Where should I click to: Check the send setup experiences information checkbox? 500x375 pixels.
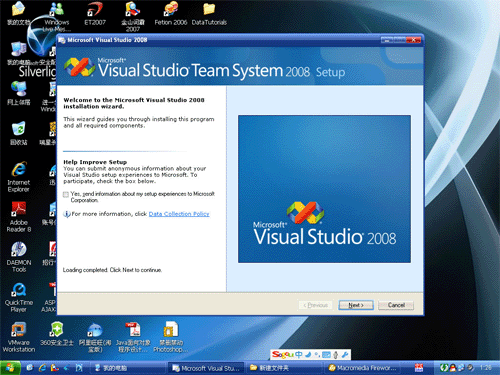[66, 194]
